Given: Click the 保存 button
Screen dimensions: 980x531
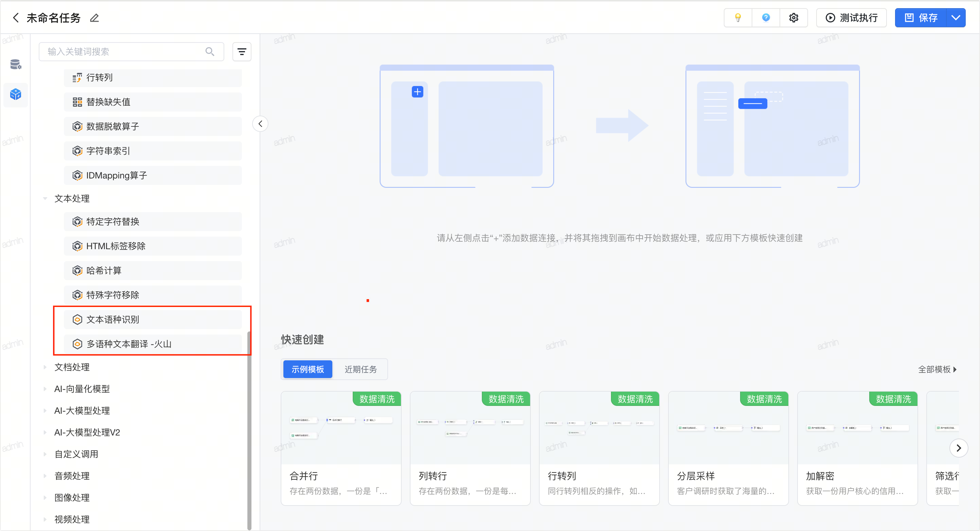Looking at the screenshot, I should tap(921, 18).
